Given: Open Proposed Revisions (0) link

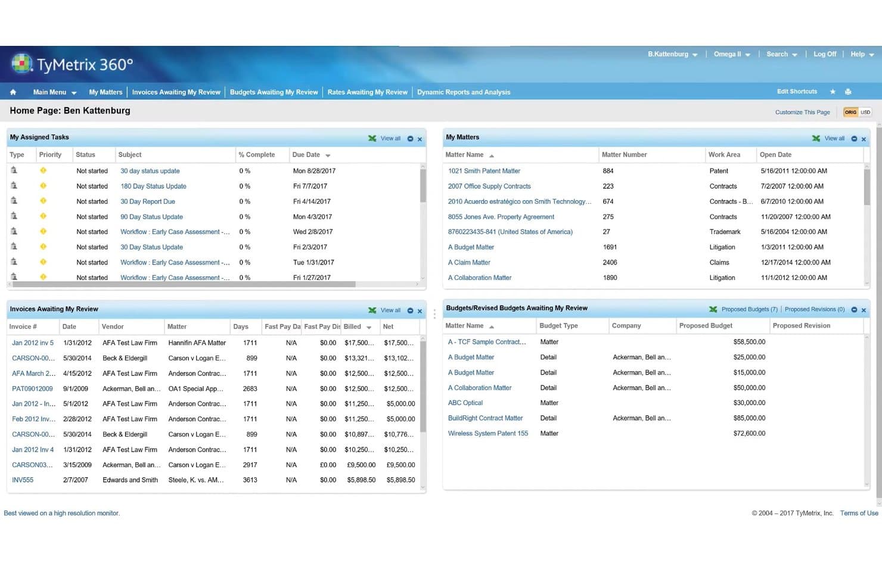Looking at the screenshot, I should coord(815,309).
